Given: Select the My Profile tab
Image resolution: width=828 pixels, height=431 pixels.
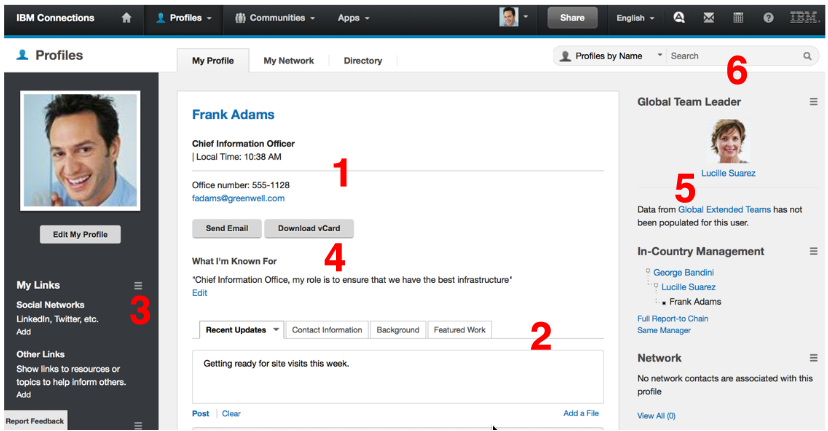Looking at the screenshot, I should (213, 61).
